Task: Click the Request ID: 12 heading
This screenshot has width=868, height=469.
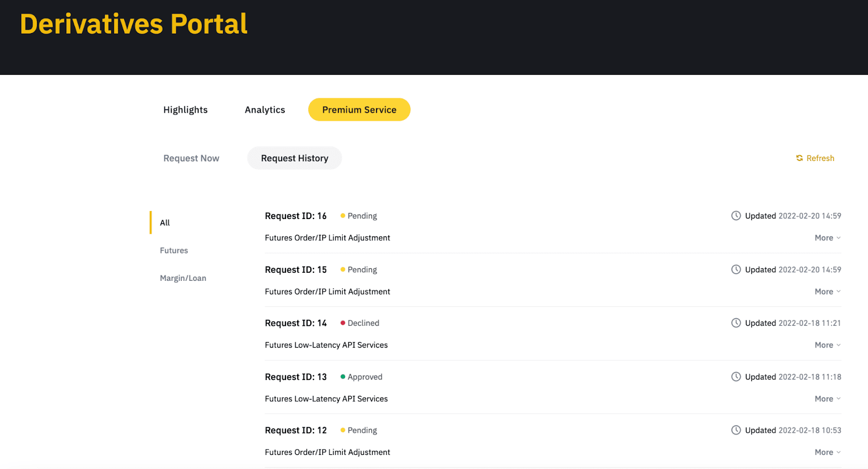Action: coord(296,431)
